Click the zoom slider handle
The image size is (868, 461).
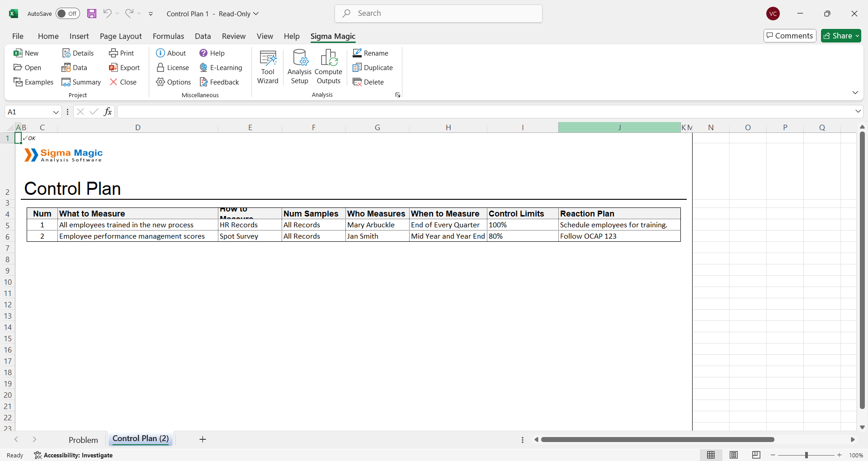(x=806, y=455)
